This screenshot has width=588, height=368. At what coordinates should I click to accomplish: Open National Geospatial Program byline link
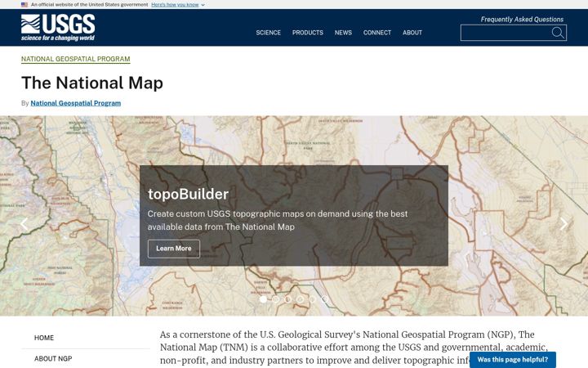(x=76, y=103)
